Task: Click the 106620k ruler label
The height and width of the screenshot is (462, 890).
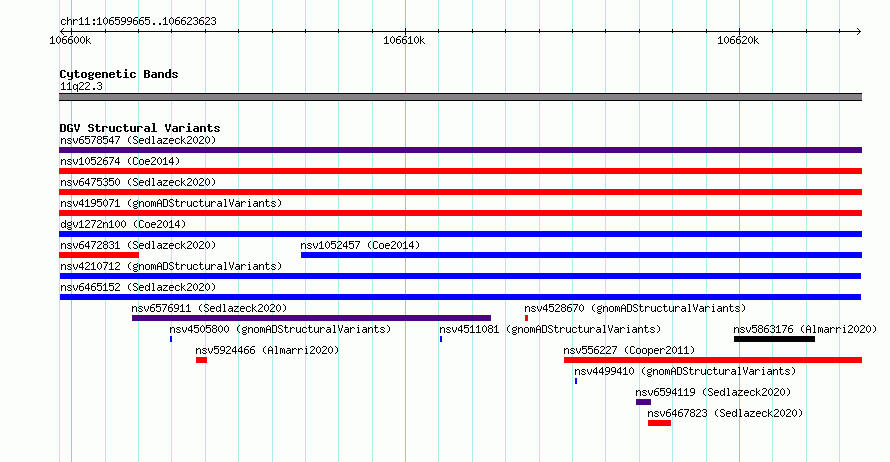Action: point(738,40)
